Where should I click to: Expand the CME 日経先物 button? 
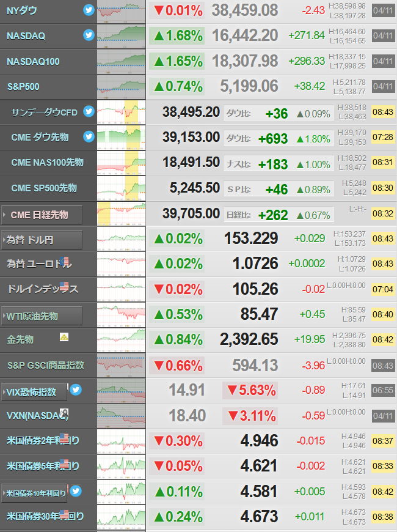pyautogui.click(x=42, y=215)
